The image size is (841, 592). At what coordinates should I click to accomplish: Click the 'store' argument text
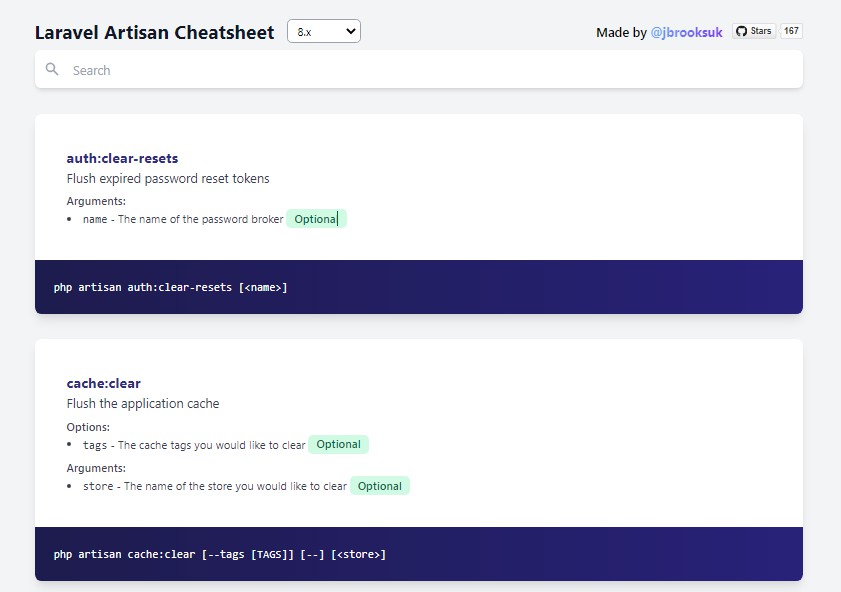(98, 486)
